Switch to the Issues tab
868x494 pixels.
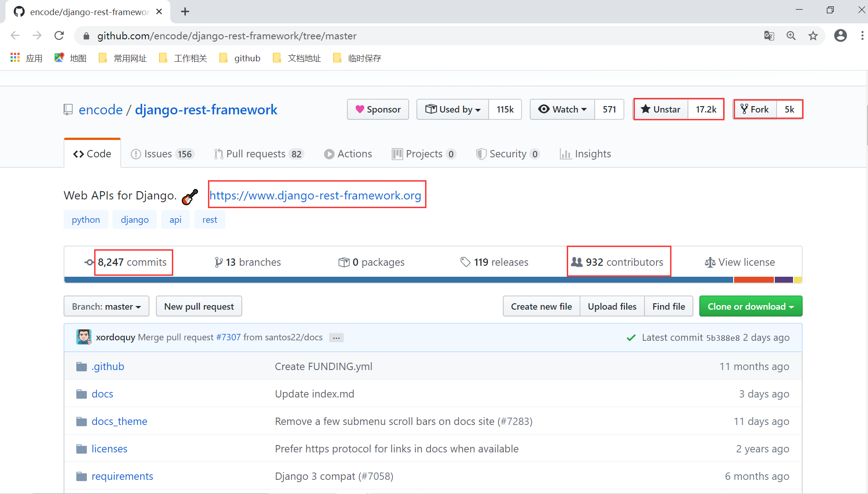coord(162,154)
